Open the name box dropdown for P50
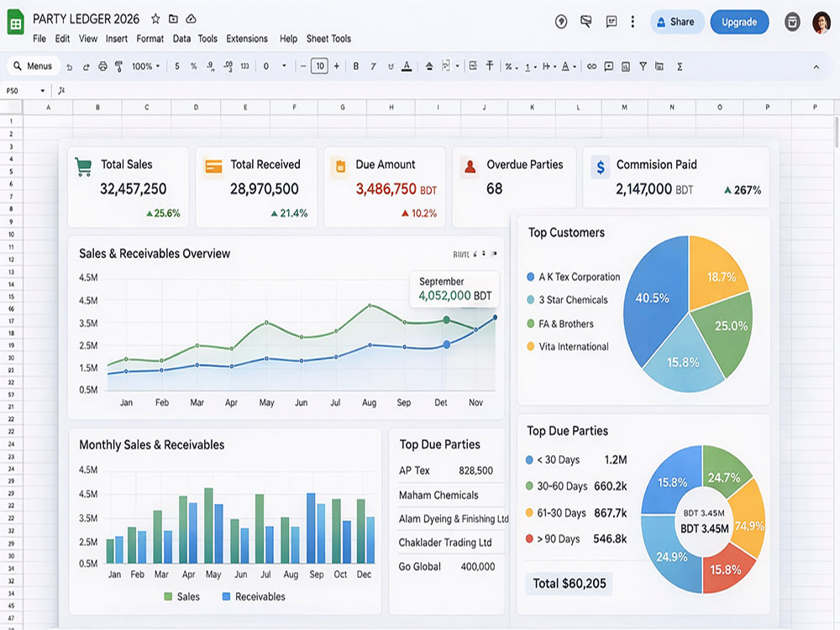Image resolution: width=840 pixels, height=630 pixels. click(x=42, y=91)
